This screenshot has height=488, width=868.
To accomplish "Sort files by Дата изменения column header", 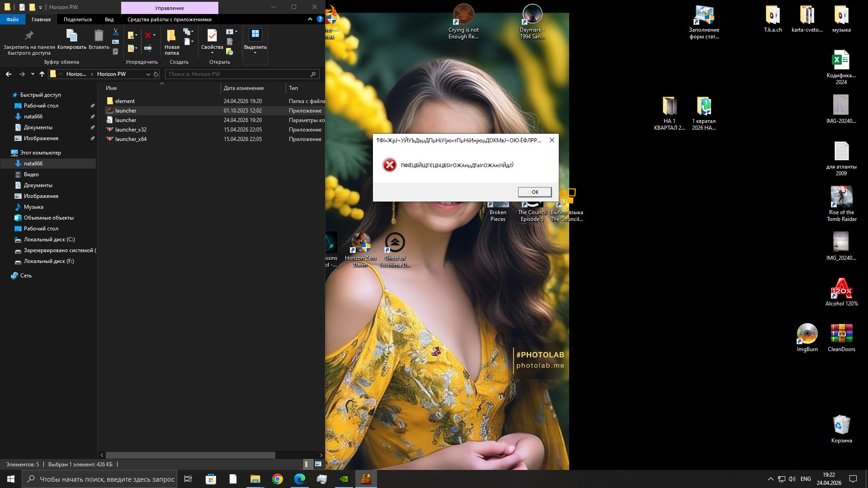I will (244, 88).
